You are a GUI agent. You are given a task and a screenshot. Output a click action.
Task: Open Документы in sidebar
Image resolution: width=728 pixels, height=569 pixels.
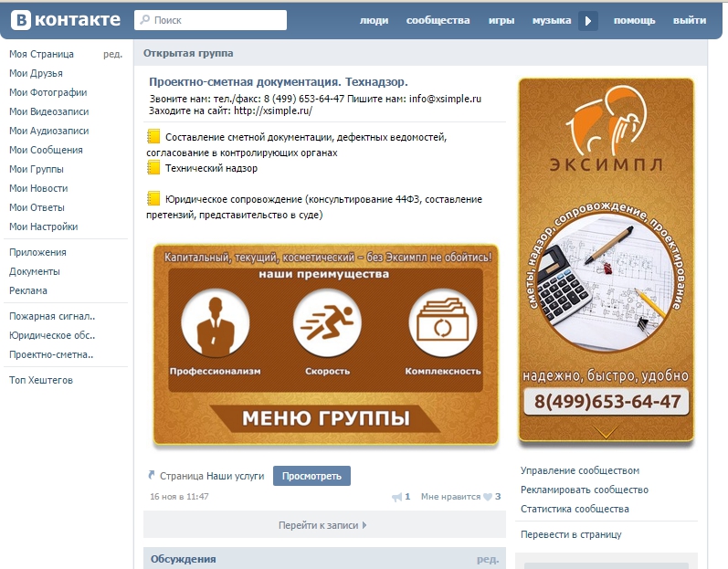[35, 271]
